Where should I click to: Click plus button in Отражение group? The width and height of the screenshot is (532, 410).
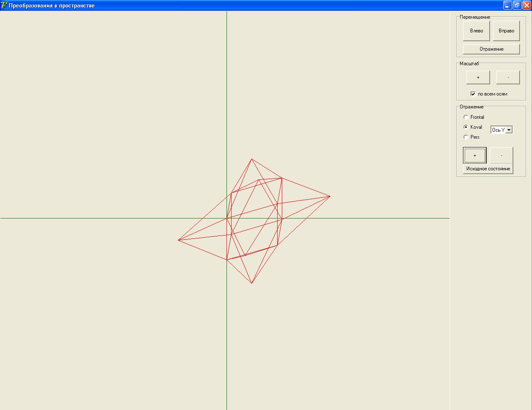475,155
